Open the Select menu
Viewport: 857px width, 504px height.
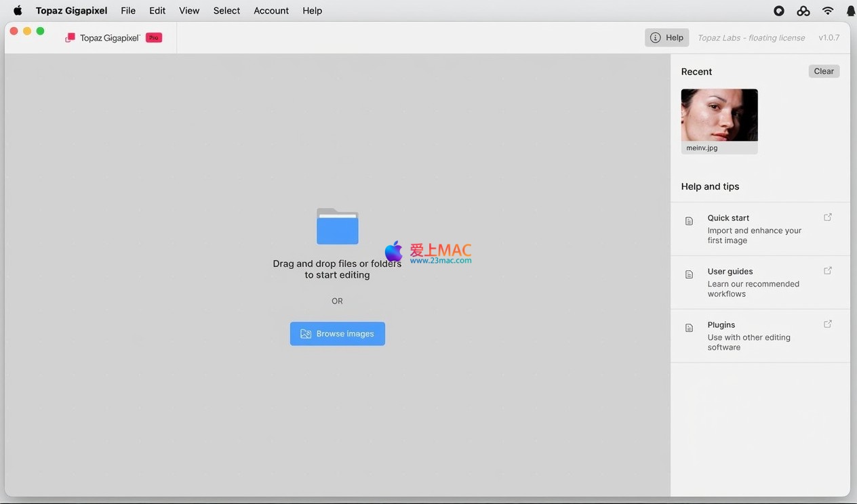click(x=226, y=11)
